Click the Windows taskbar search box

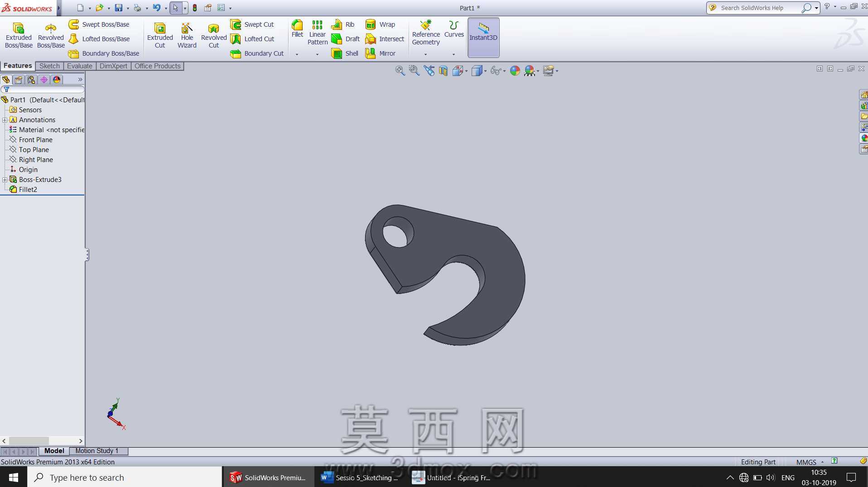[125, 477]
